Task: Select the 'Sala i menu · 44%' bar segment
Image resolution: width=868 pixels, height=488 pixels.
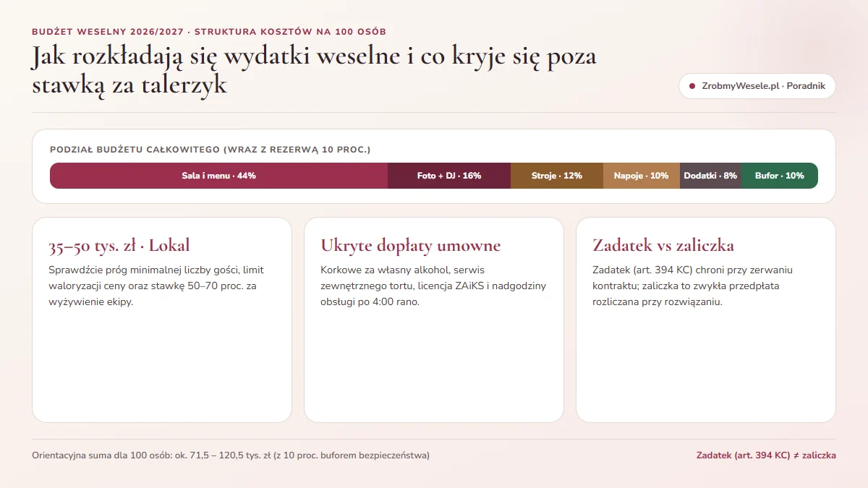Action: click(218, 176)
